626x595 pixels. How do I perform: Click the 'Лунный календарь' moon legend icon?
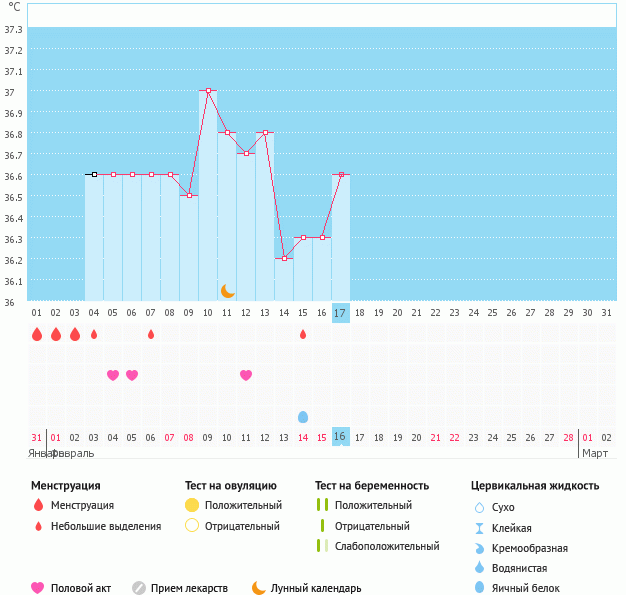tap(259, 588)
